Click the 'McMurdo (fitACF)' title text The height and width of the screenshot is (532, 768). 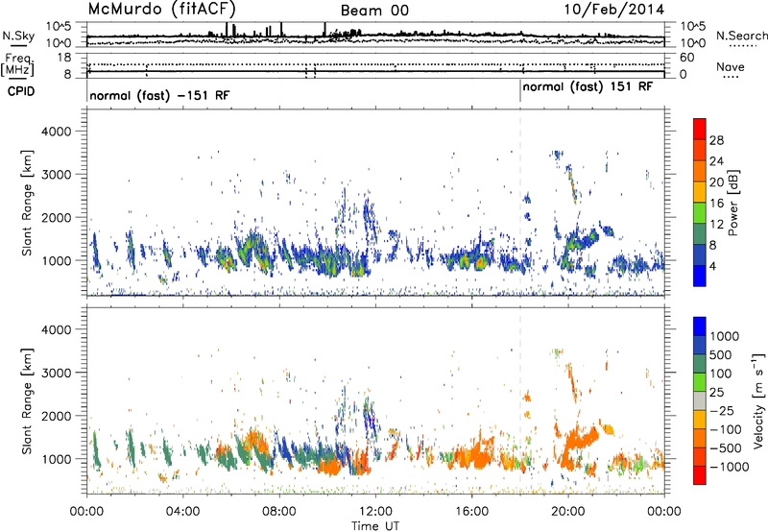pos(162,9)
